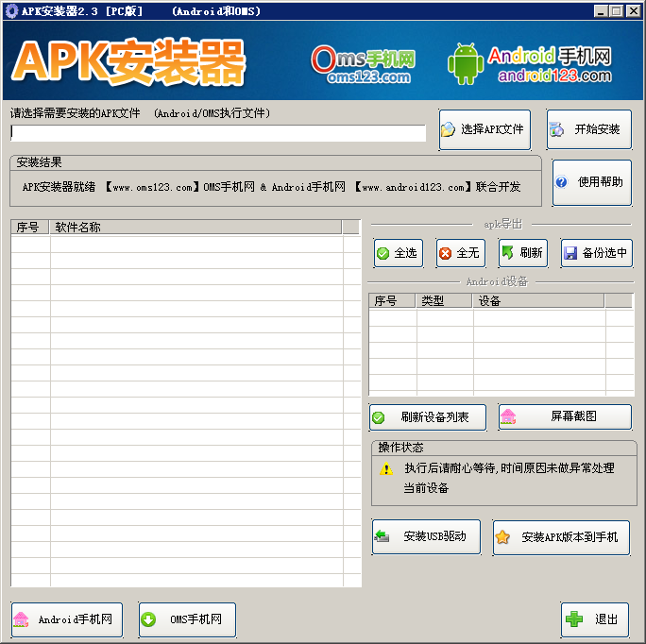This screenshot has height=644, width=646.
Task: Click the yellow warning icon in 操作状态
Action: (x=386, y=468)
